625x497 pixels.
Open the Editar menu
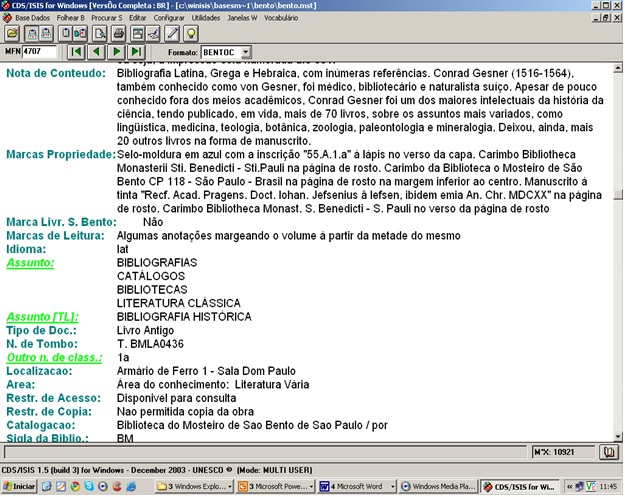click(x=138, y=18)
